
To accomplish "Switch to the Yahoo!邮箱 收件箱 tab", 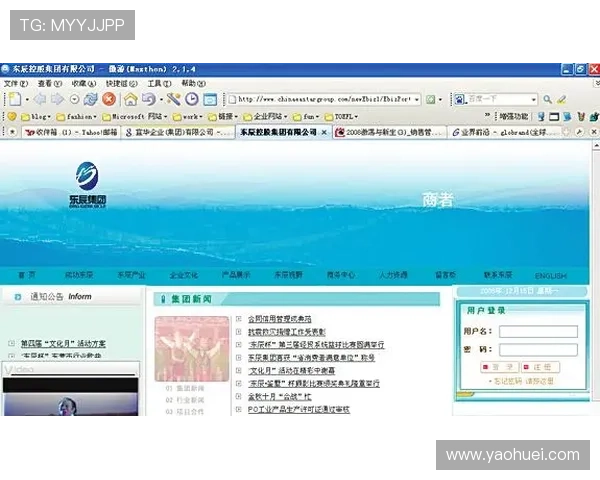I will (71, 132).
